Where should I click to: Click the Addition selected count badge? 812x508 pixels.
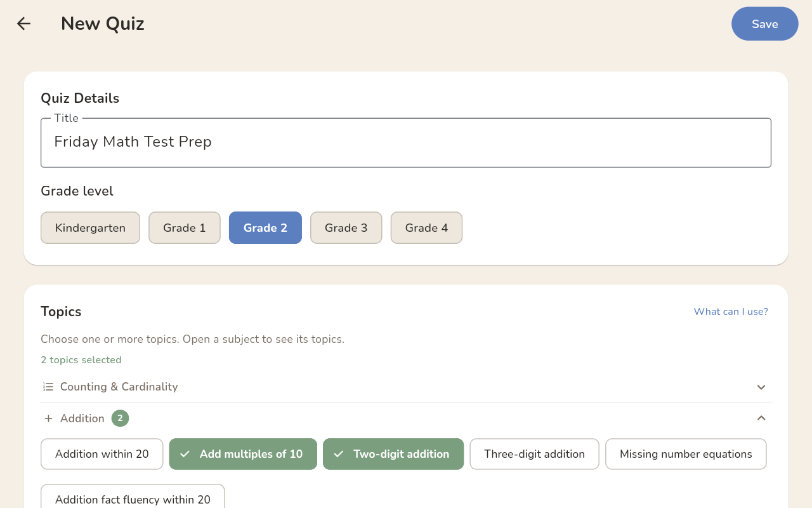click(120, 418)
